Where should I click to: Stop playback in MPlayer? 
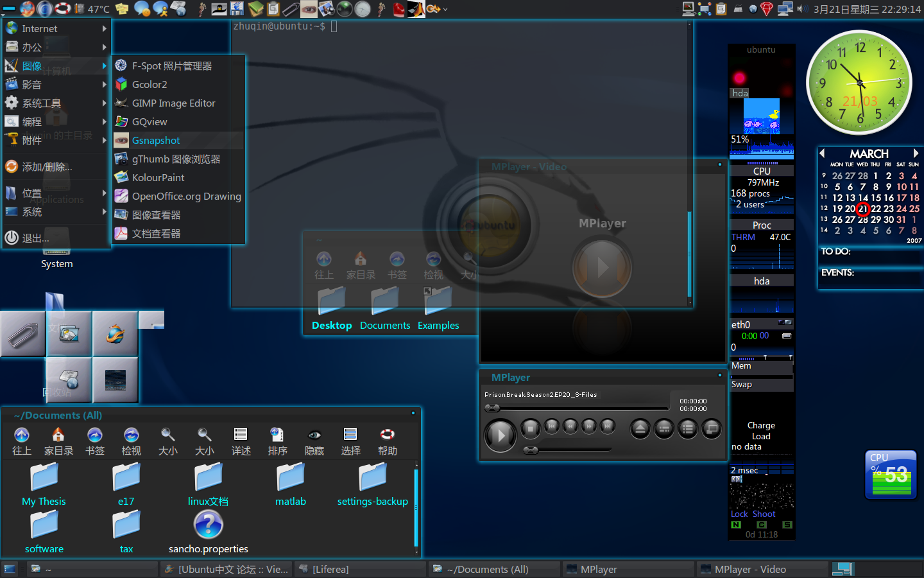(530, 428)
